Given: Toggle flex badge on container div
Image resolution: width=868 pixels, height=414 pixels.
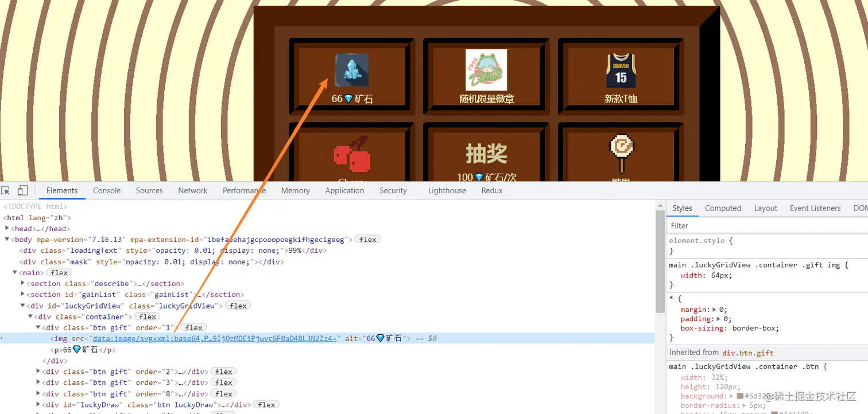Looking at the screenshot, I should coord(148,317).
